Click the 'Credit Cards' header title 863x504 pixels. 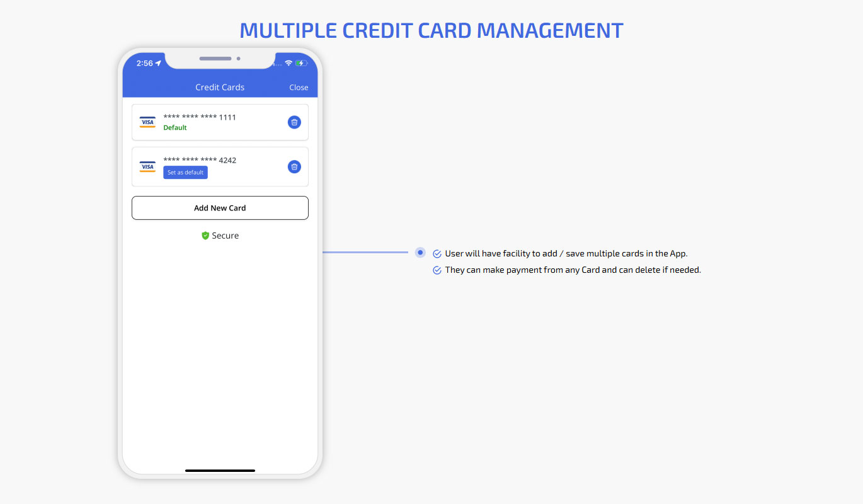(x=220, y=88)
